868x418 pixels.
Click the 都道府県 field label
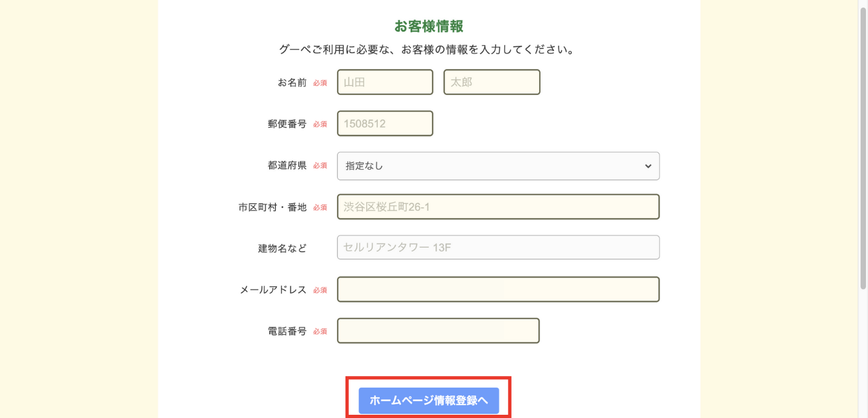(x=287, y=166)
